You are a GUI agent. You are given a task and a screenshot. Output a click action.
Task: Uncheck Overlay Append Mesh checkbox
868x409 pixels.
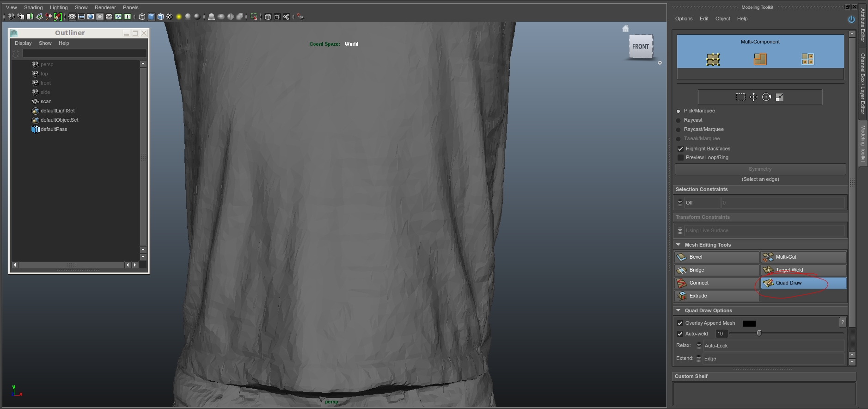680,323
